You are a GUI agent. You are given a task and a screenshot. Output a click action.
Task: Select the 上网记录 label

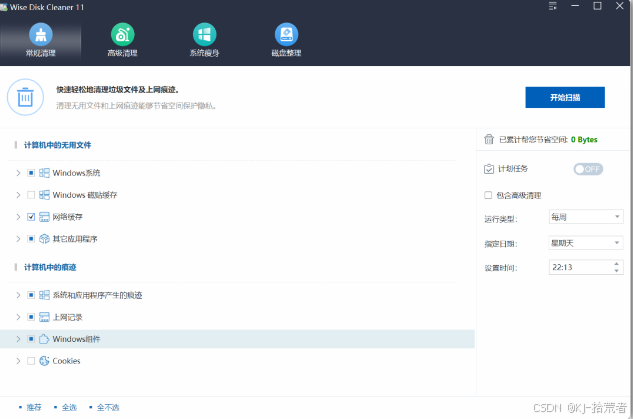(67, 317)
